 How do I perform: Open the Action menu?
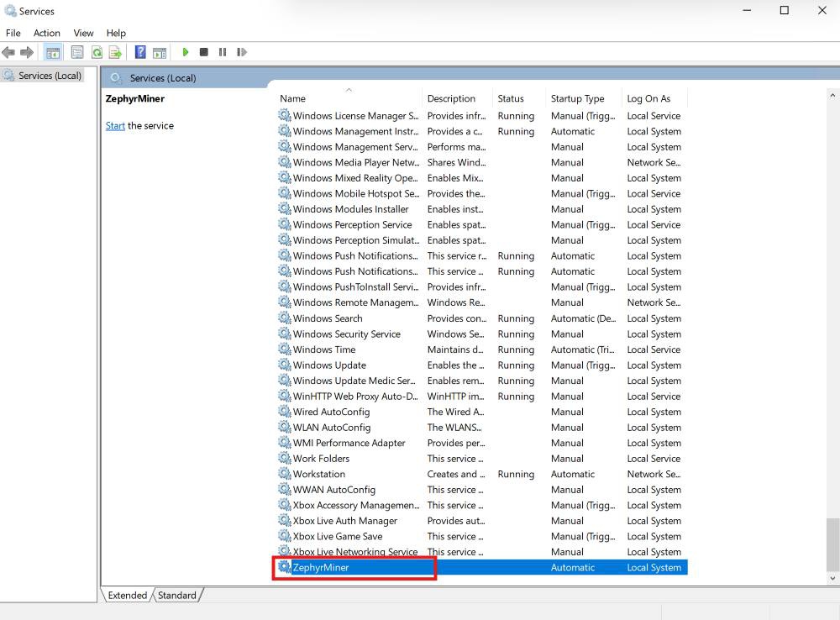point(46,33)
